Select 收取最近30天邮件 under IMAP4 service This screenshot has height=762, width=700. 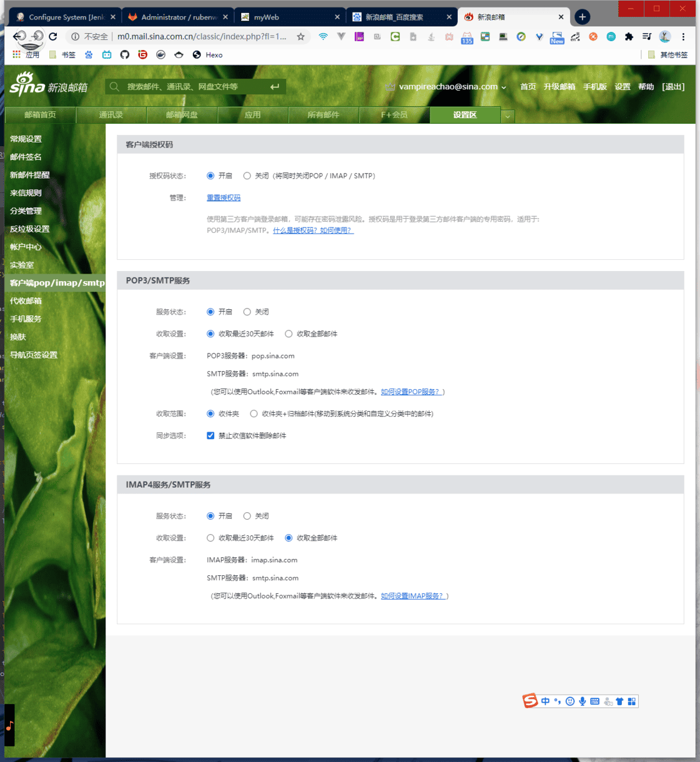tap(210, 538)
